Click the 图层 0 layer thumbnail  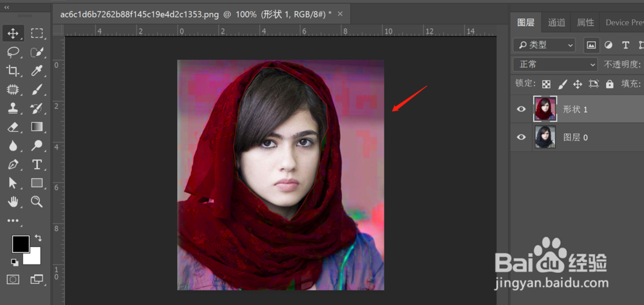click(x=545, y=137)
